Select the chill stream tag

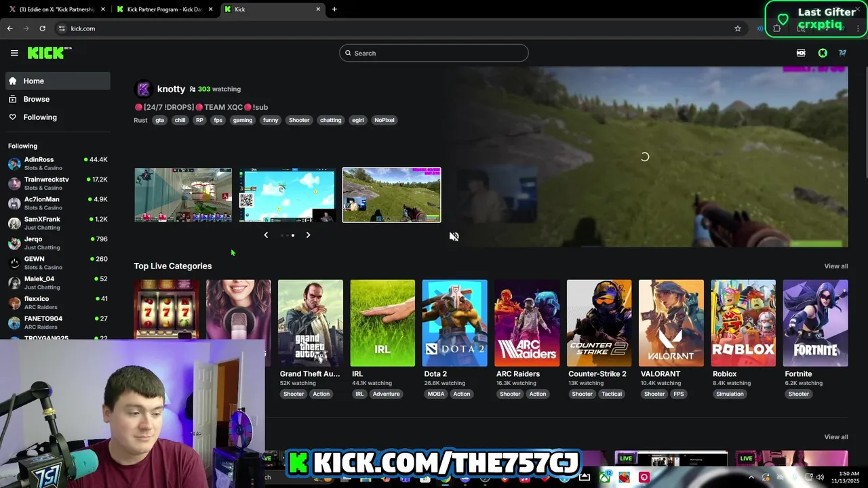tap(180, 120)
